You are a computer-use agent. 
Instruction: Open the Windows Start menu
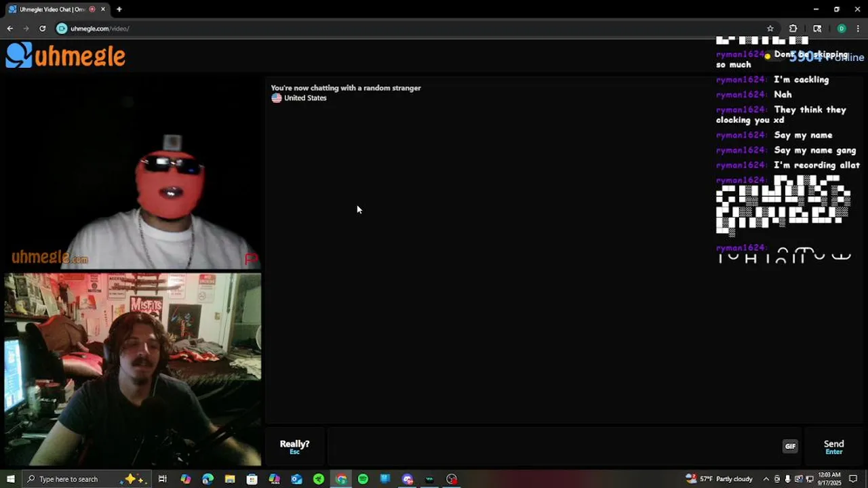pyautogui.click(x=10, y=479)
